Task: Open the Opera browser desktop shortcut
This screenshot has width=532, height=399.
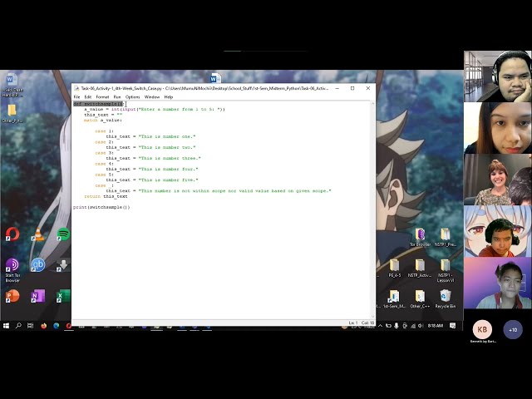Action: [12, 234]
